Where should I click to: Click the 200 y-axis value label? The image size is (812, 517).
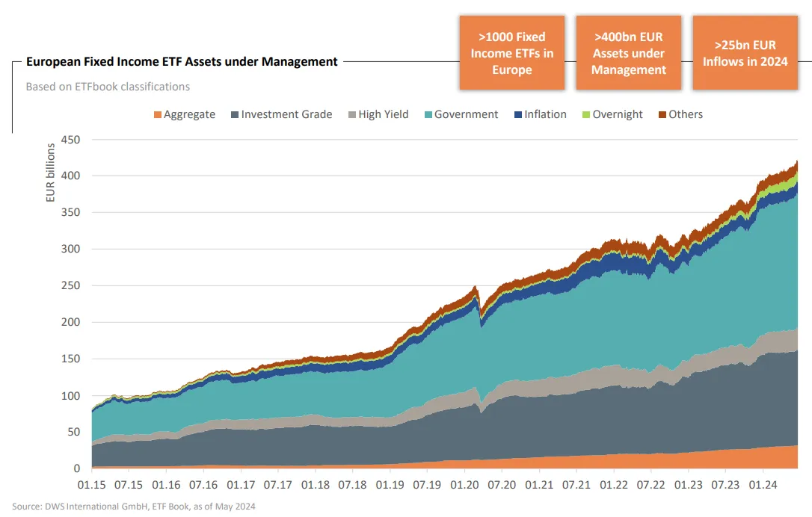[70, 322]
